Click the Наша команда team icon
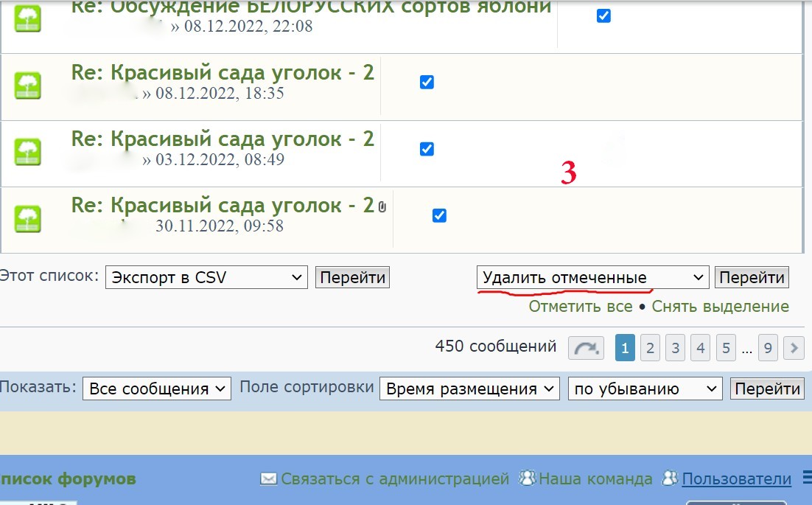This screenshot has width=812, height=505. tap(528, 478)
